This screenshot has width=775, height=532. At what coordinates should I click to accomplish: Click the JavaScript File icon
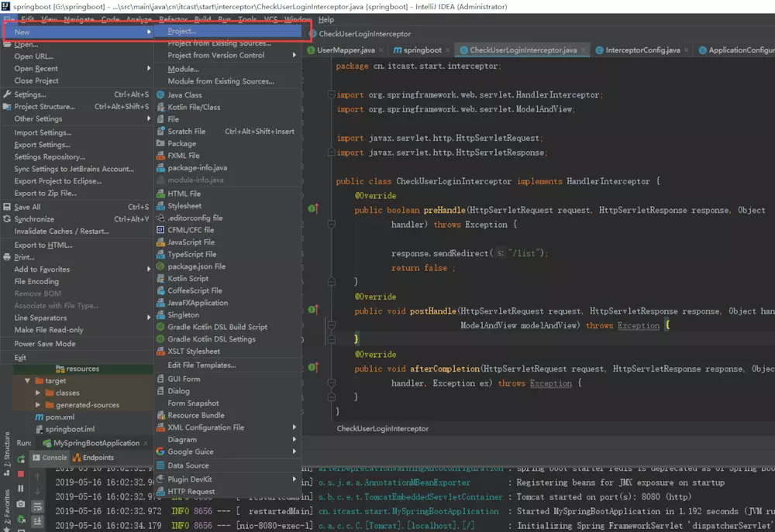point(160,242)
